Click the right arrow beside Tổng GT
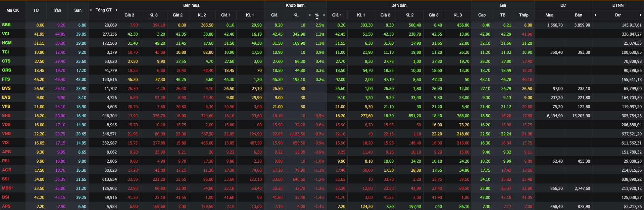 116,10
